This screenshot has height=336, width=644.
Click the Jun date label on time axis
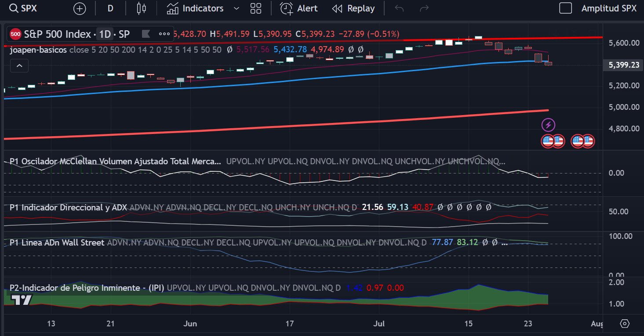pyautogui.click(x=190, y=324)
